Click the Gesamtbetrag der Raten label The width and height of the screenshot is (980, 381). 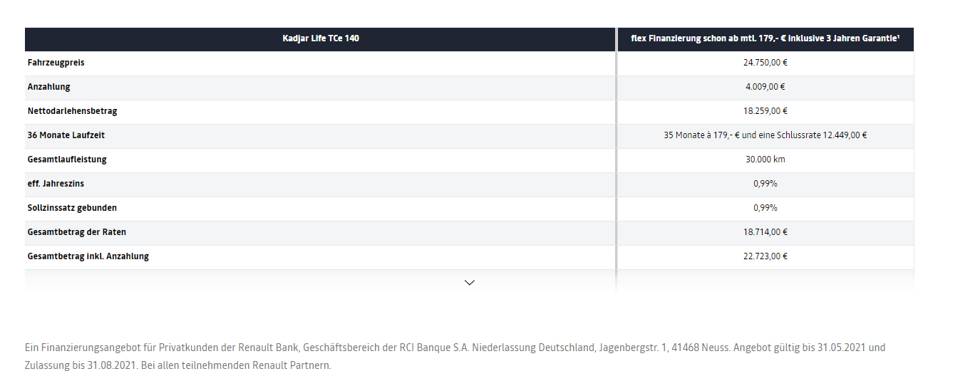77,232
